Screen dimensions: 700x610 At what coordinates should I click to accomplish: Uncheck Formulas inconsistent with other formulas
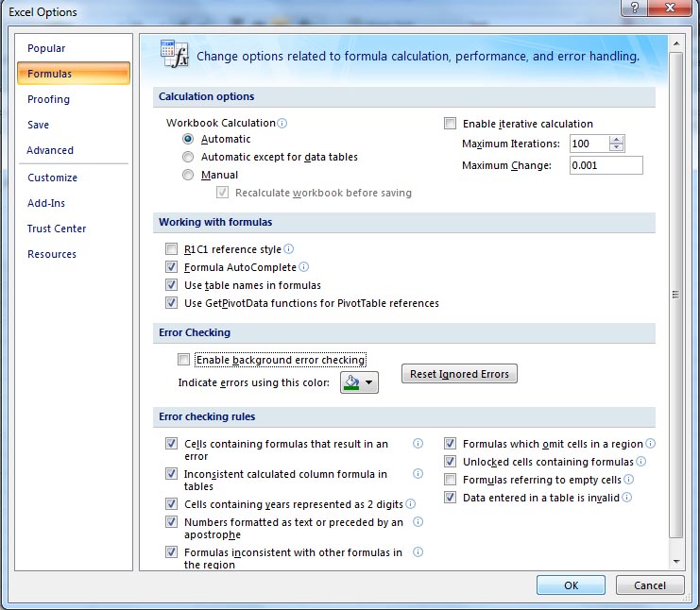click(171, 552)
